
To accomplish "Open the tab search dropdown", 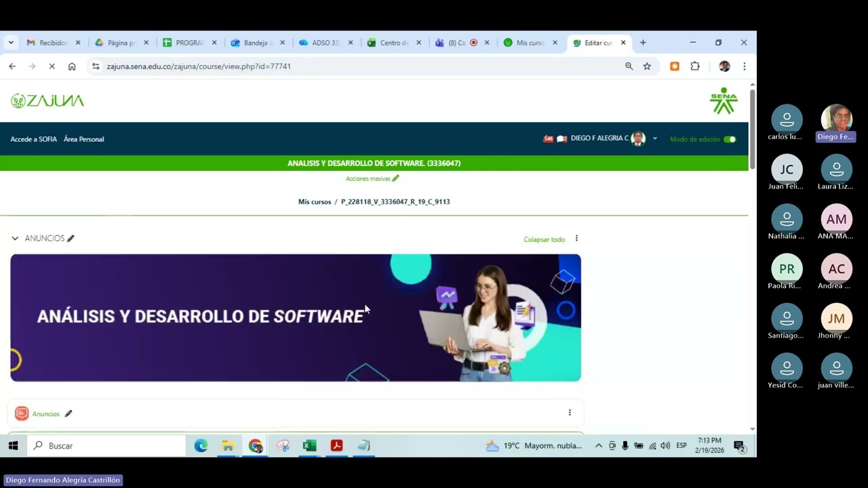I will pos(11,43).
